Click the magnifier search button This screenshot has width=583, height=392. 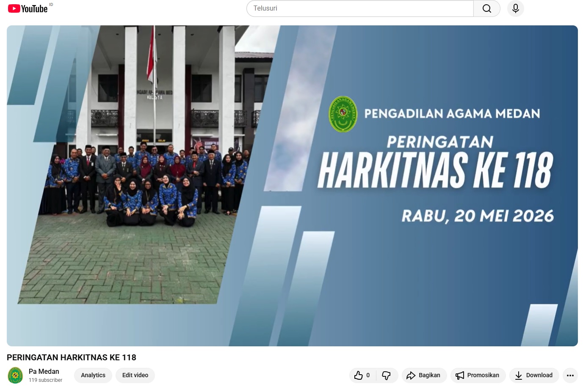point(487,8)
